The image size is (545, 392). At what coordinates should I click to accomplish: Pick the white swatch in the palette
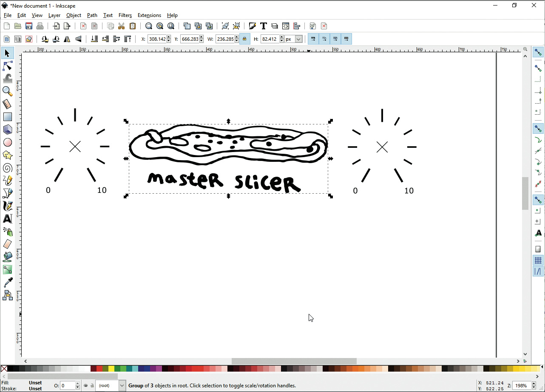(x=88, y=369)
